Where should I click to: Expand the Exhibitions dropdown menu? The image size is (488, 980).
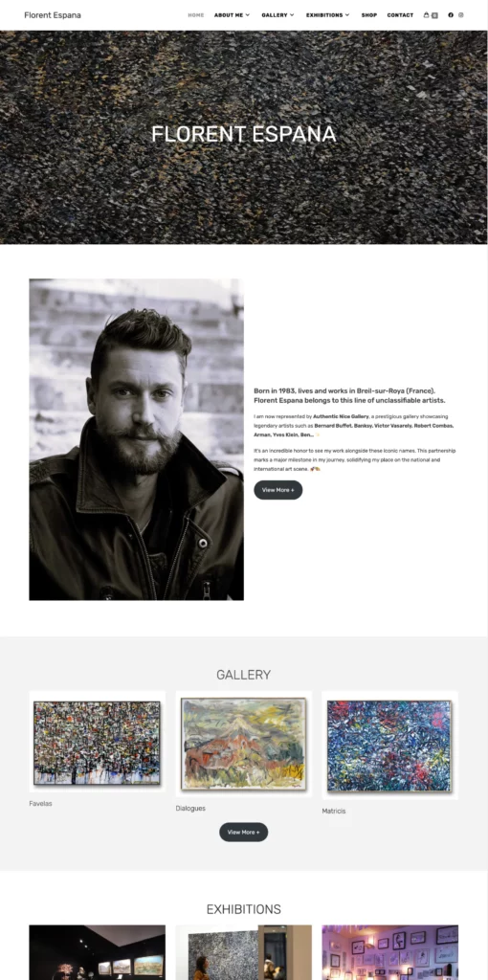[328, 15]
